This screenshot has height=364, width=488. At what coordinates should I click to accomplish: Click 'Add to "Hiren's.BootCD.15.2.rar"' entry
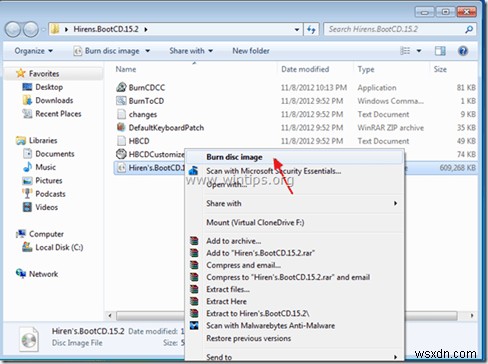coord(260,253)
